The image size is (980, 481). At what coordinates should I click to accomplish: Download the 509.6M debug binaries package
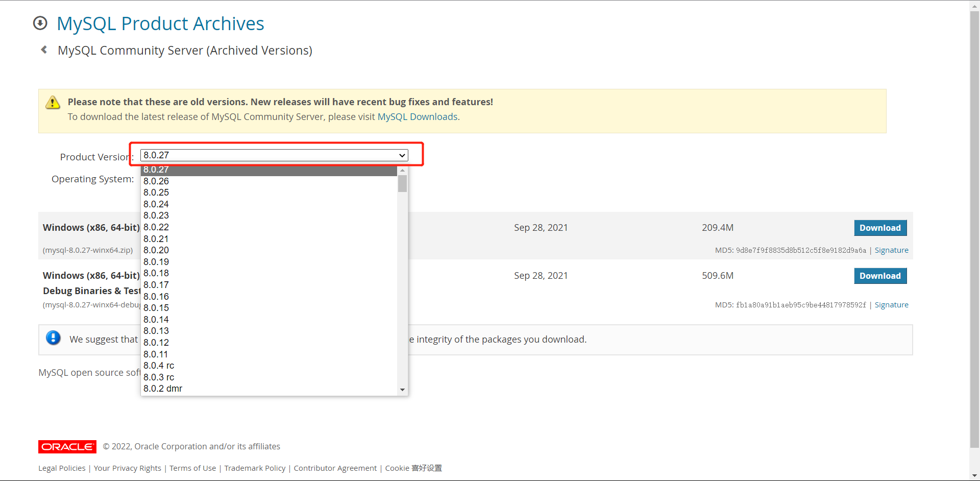880,276
